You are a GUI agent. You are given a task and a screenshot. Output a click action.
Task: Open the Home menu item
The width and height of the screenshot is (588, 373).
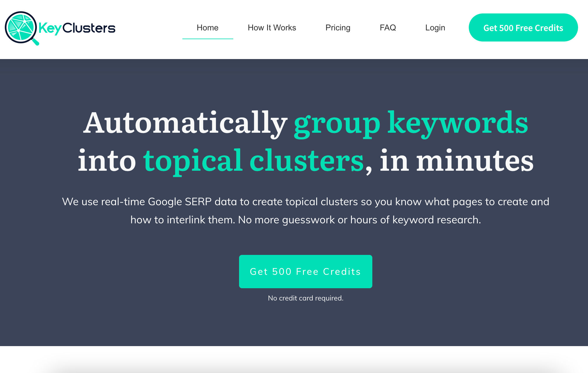click(207, 28)
